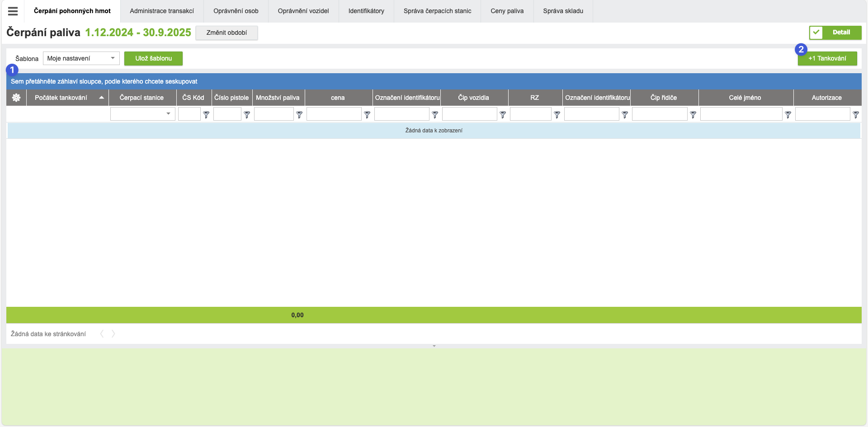868x427 pixels.
Task: Focus the Čip řidiče filter field
Action: (660, 114)
